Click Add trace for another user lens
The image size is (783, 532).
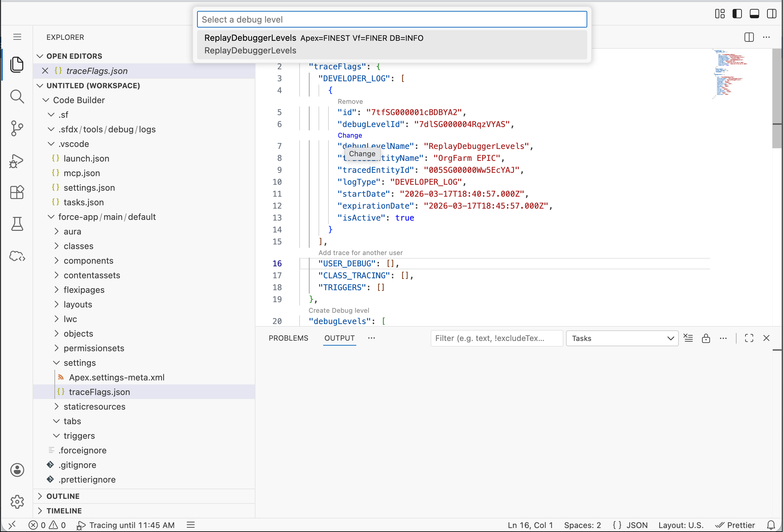point(361,252)
